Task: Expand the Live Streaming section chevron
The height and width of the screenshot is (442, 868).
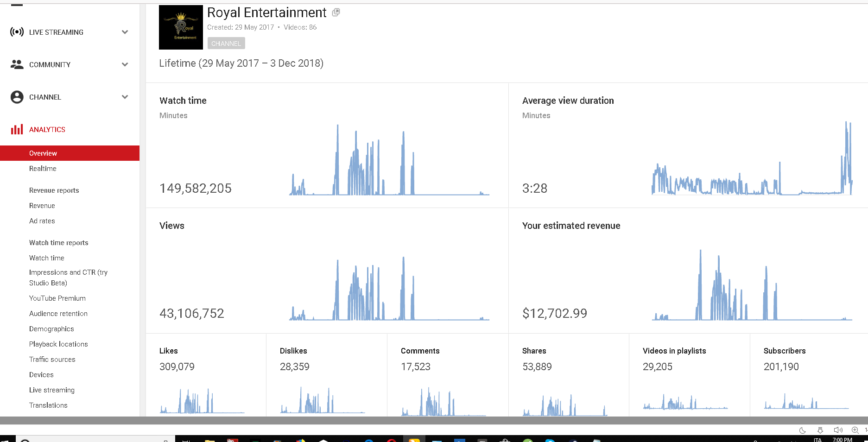Action: (125, 32)
